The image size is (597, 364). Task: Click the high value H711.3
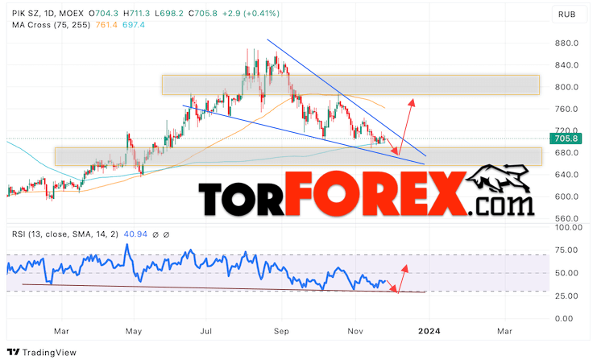coord(136,14)
